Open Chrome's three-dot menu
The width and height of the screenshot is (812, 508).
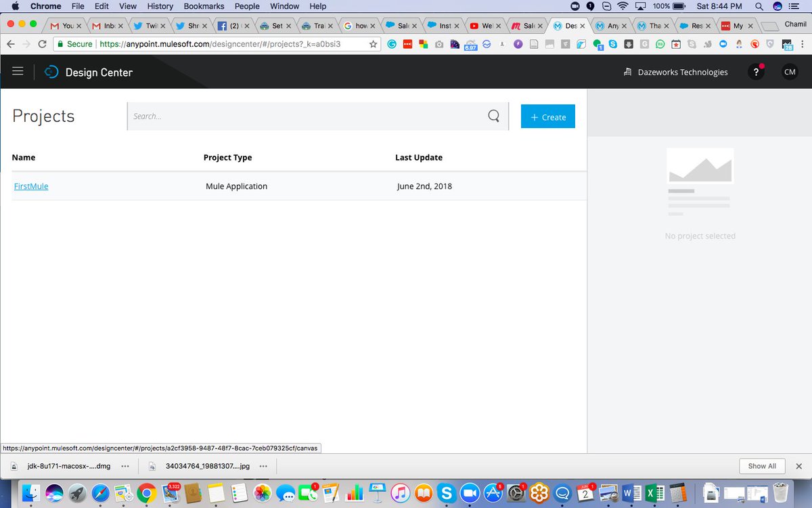click(803, 43)
